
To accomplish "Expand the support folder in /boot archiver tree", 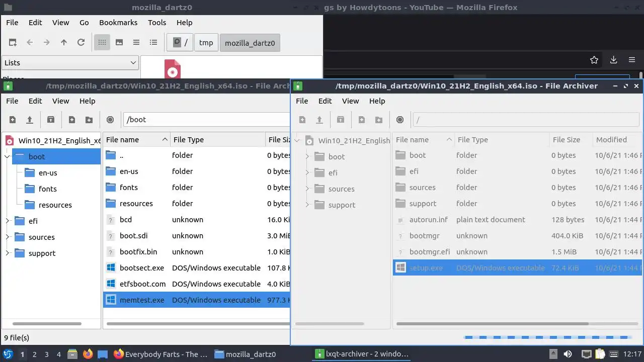I will pyautogui.click(x=8, y=253).
